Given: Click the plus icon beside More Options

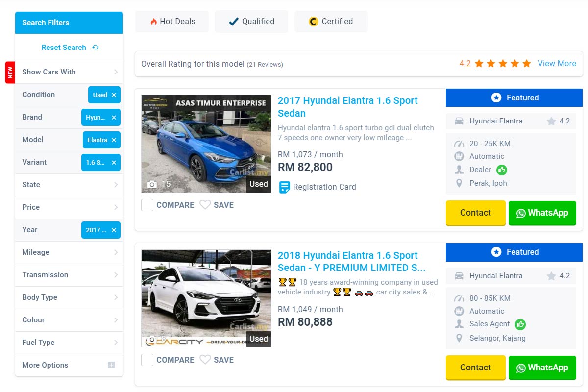Looking at the screenshot, I should coord(111,365).
